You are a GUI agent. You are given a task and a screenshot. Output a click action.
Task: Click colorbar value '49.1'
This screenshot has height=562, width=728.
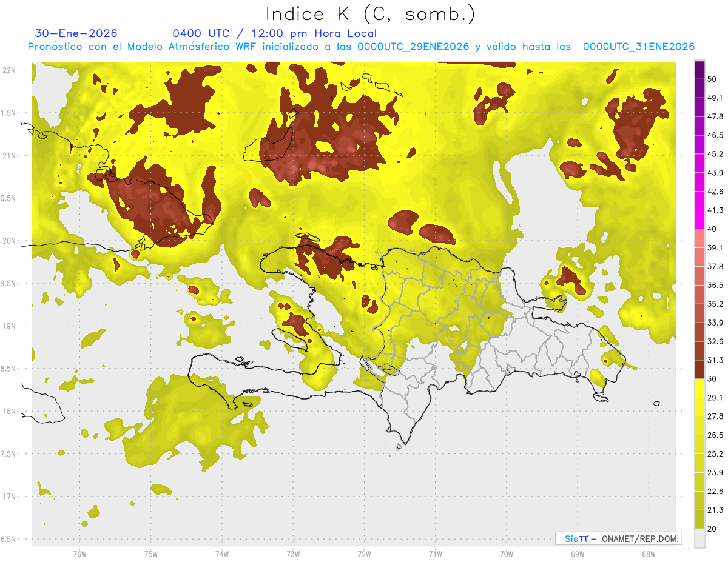(x=715, y=98)
